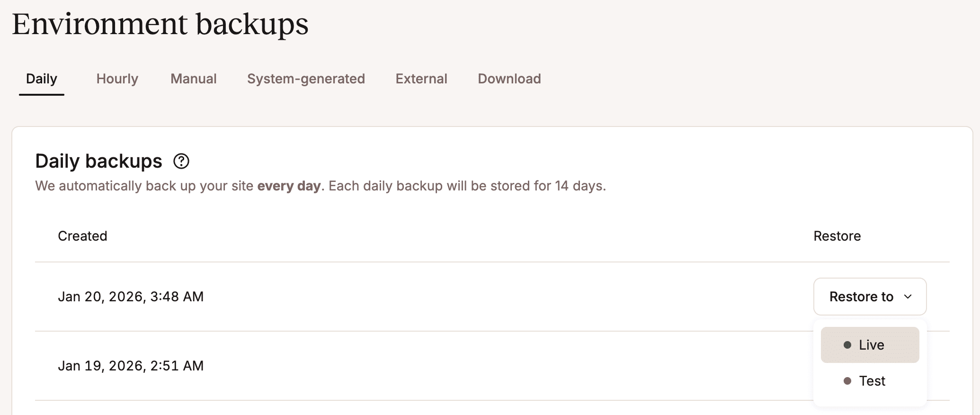Open the Manual backups tab
Viewport: 980px width, 415px height.
click(193, 79)
